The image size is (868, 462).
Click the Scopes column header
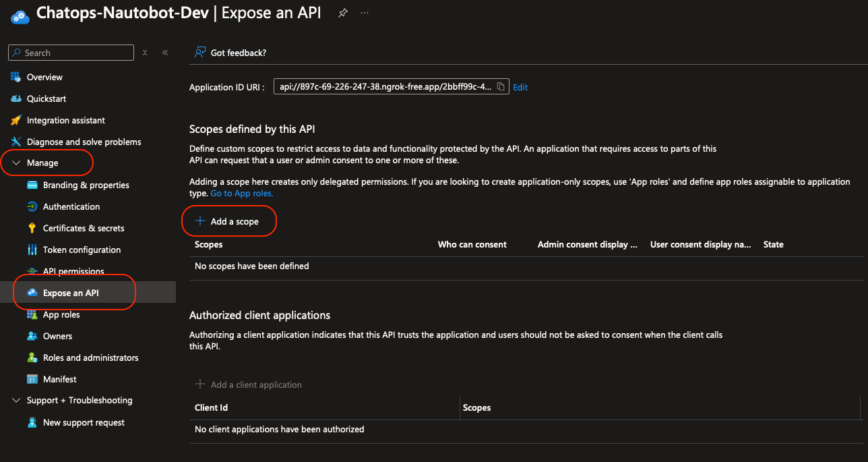pos(209,244)
